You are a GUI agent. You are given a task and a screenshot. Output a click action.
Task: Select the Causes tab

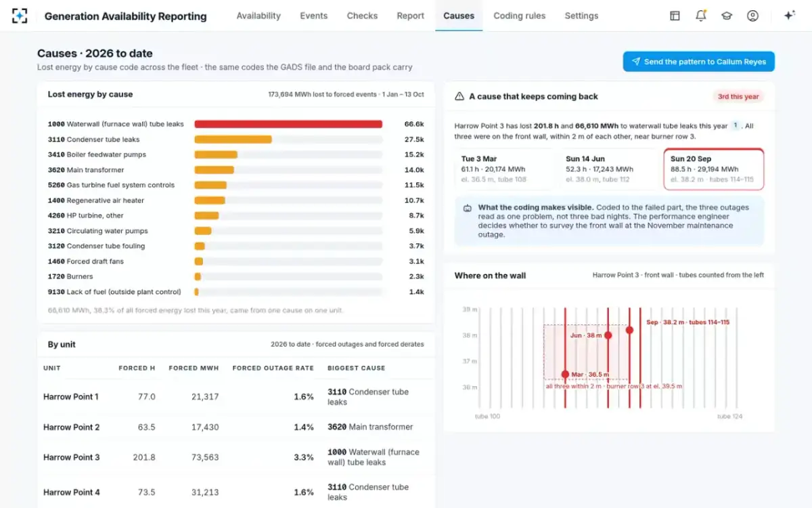[459, 16]
